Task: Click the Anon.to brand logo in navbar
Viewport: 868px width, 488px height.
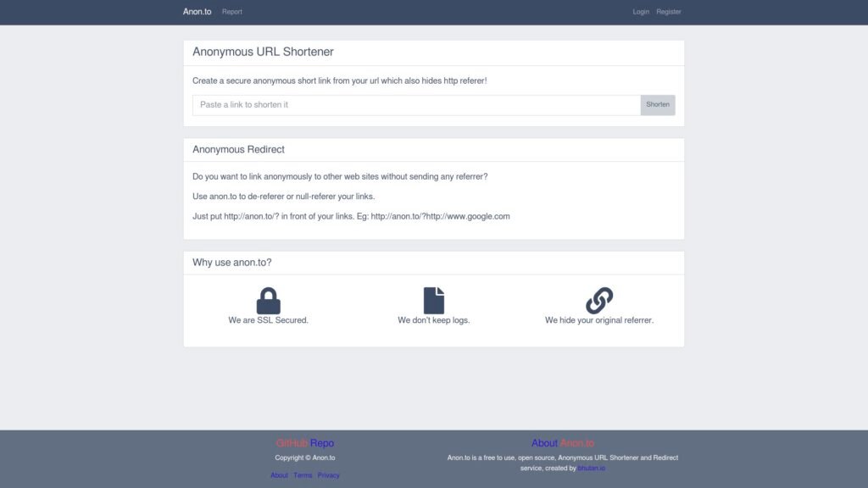Action: click(197, 12)
